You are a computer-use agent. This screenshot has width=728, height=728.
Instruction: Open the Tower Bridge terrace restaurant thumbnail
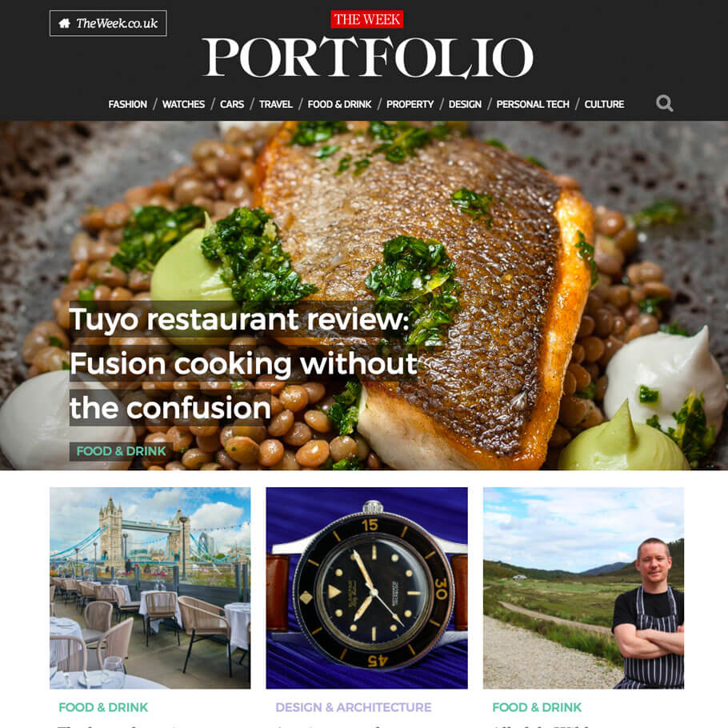[x=150, y=588]
